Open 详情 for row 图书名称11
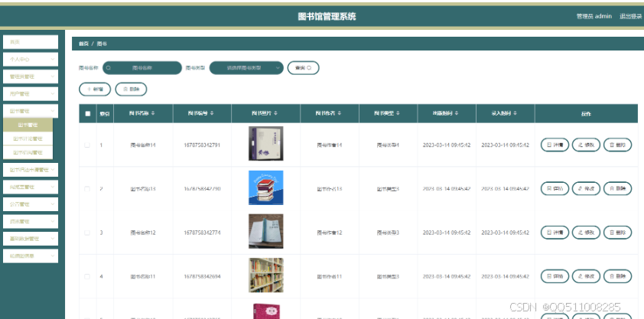 (555, 276)
